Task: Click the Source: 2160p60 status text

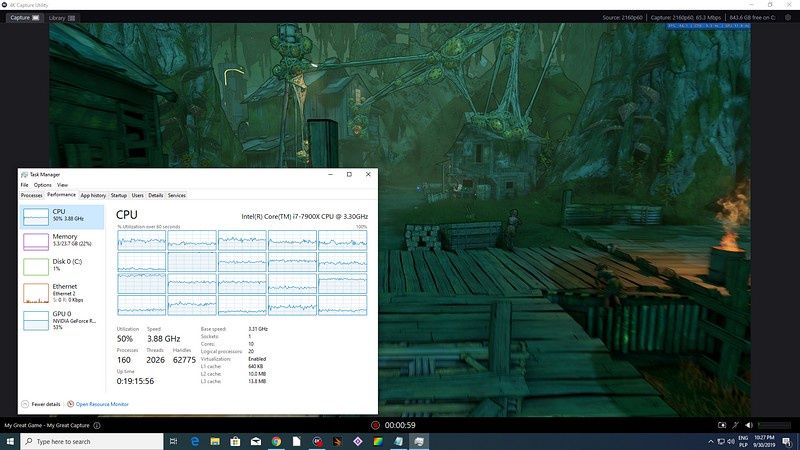Action: tap(622, 17)
